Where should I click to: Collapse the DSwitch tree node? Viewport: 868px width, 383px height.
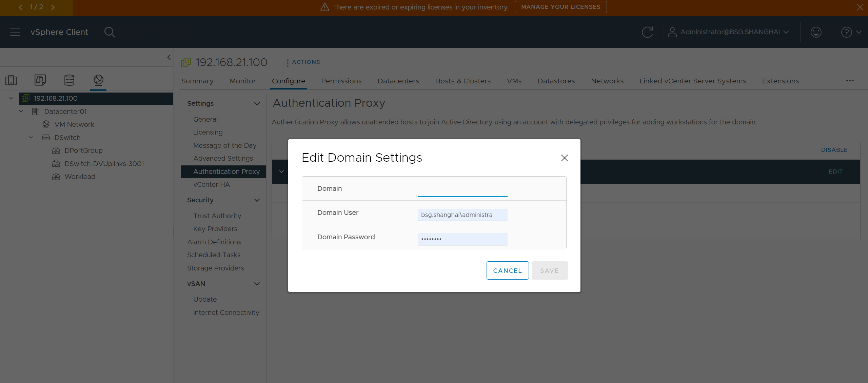(x=31, y=138)
